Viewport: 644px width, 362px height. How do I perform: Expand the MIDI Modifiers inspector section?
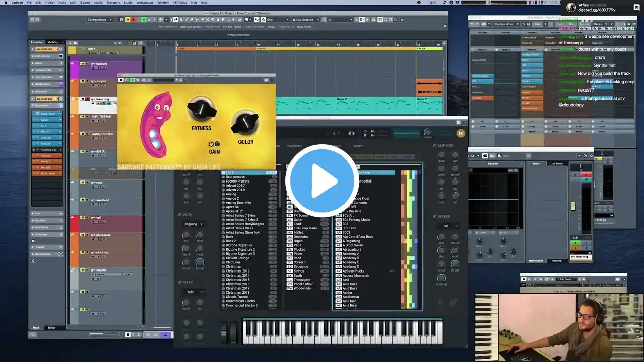coord(47,84)
